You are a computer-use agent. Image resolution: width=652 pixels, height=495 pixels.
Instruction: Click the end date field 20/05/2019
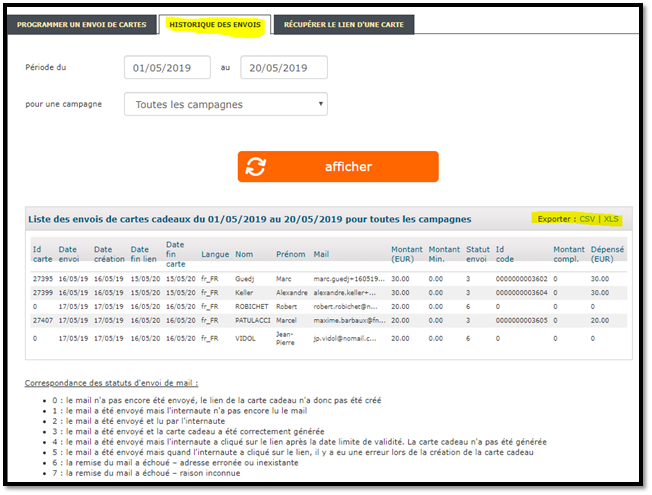284,68
